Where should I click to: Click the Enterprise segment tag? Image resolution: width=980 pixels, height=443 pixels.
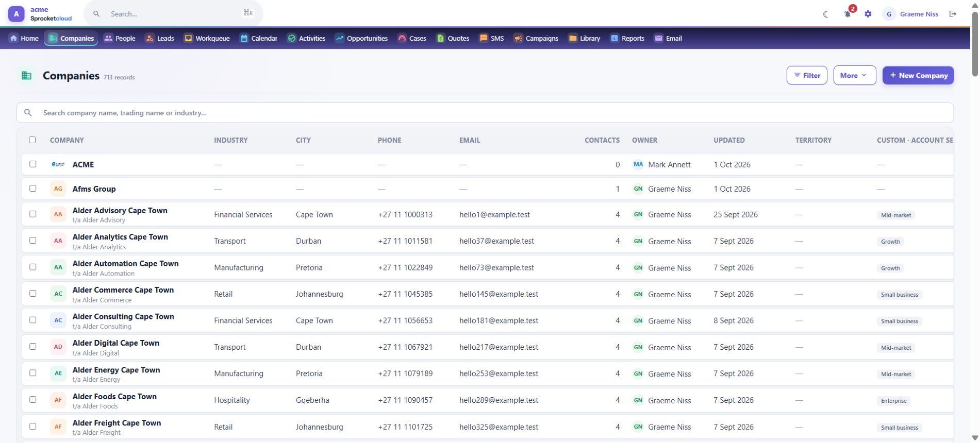[x=893, y=401]
